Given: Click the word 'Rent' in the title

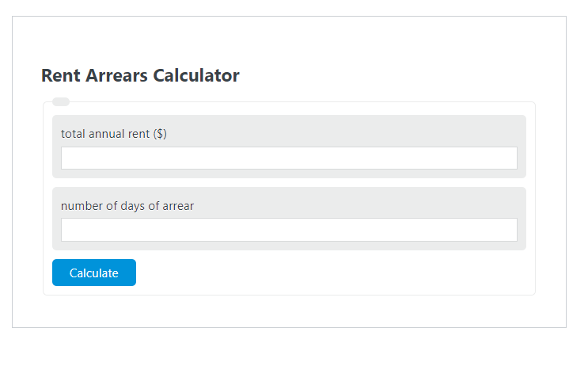Looking at the screenshot, I should pyautogui.click(x=61, y=75).
